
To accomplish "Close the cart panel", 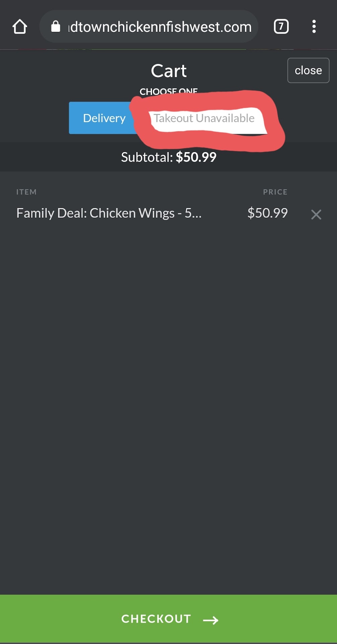I will (308, 70).
